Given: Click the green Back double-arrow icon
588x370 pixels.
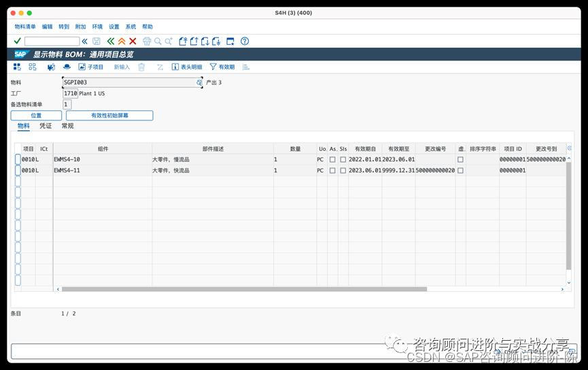Looking at the screenshot, I should click(x=111, y=41).
